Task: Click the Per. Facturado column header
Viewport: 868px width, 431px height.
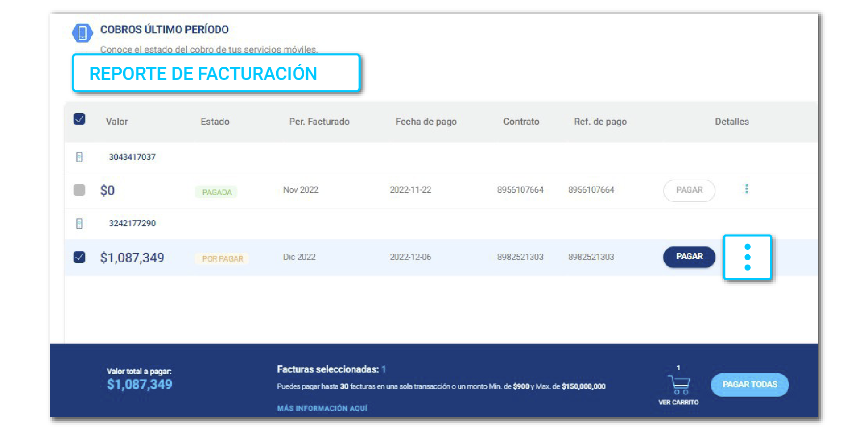Action: click(x=319, y=121)
